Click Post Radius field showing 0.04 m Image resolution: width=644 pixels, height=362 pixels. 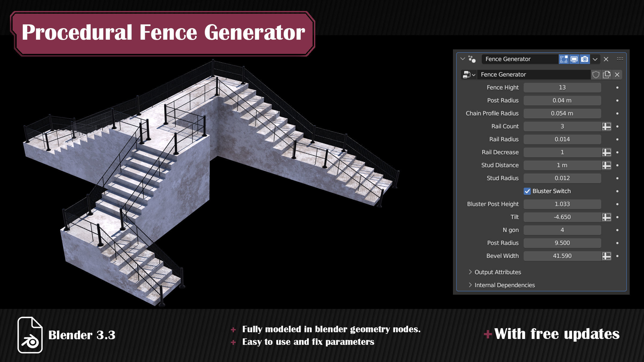tap(562, 100)
